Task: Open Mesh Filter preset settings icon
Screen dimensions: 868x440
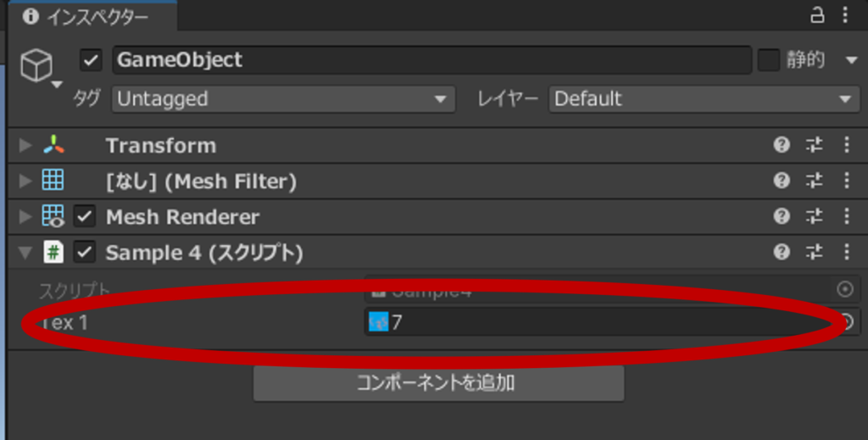Action: coord(815,181)
